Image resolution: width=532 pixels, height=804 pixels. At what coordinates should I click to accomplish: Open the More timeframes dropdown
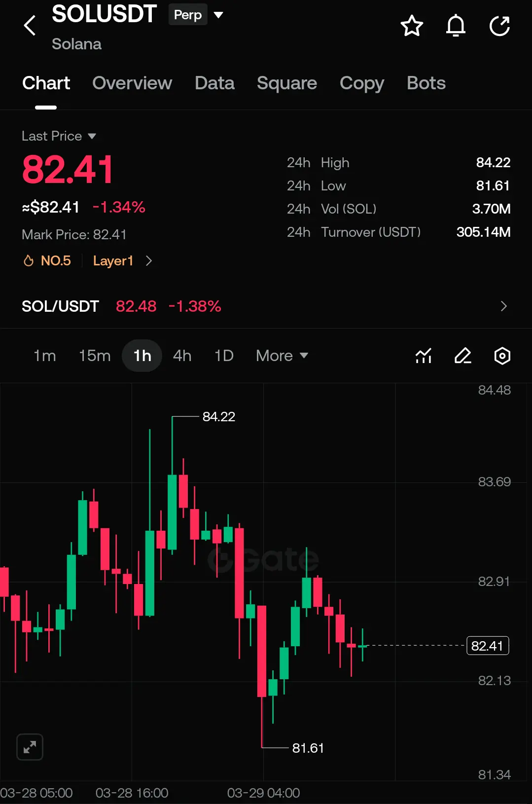(x=282, y=356)
